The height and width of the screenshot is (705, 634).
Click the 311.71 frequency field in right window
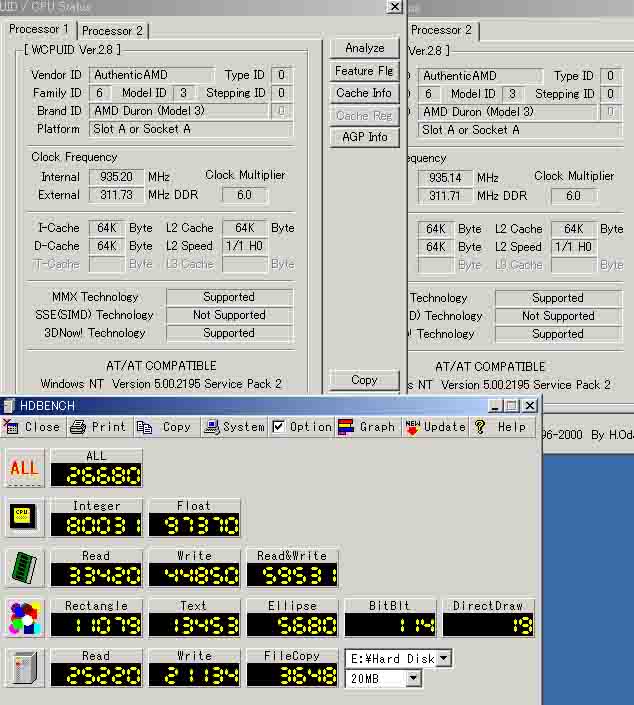pyautogui.click(x=445, y=196)
